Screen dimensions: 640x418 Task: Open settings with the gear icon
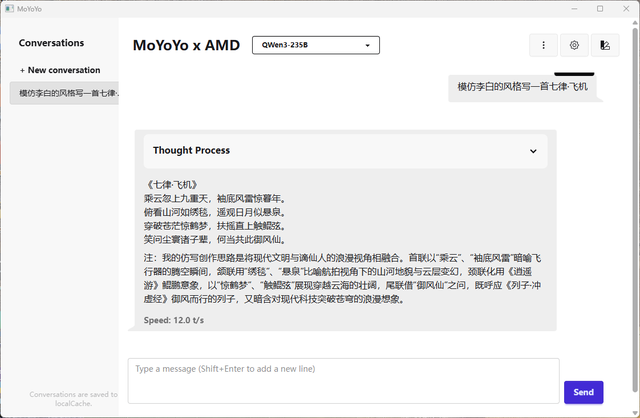pyautogui.click(x=574, y=45)
